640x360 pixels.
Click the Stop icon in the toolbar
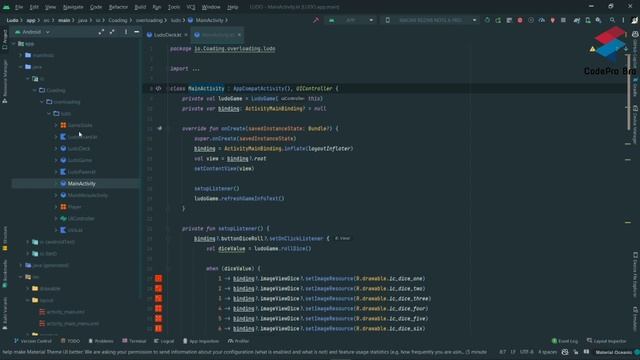(563, 20)
